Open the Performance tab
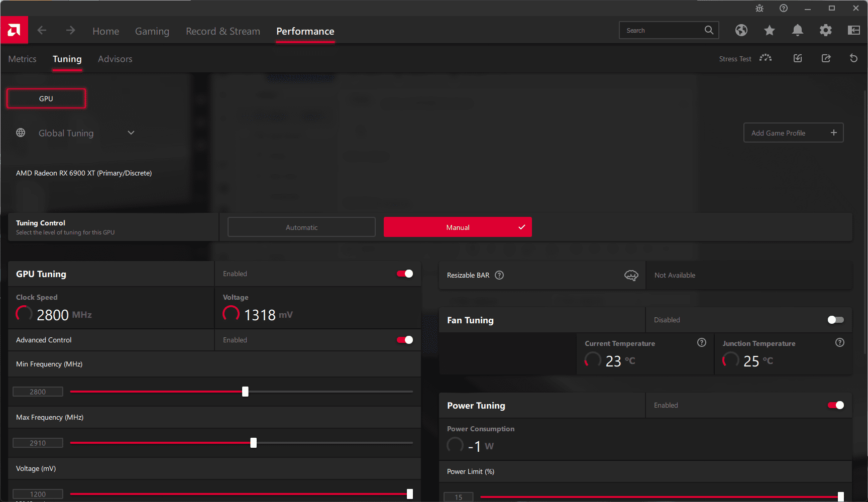 [305, 31]
